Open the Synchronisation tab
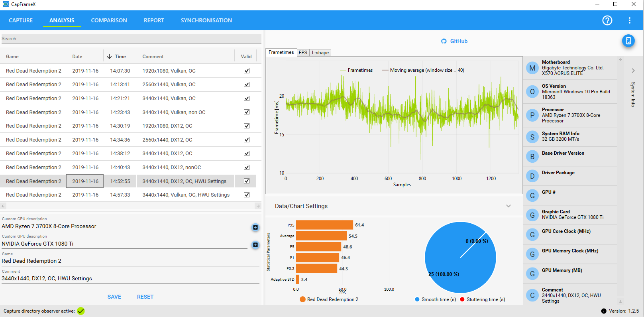The height and width of the screenshot is (317, 644). [x=206, y=20]
